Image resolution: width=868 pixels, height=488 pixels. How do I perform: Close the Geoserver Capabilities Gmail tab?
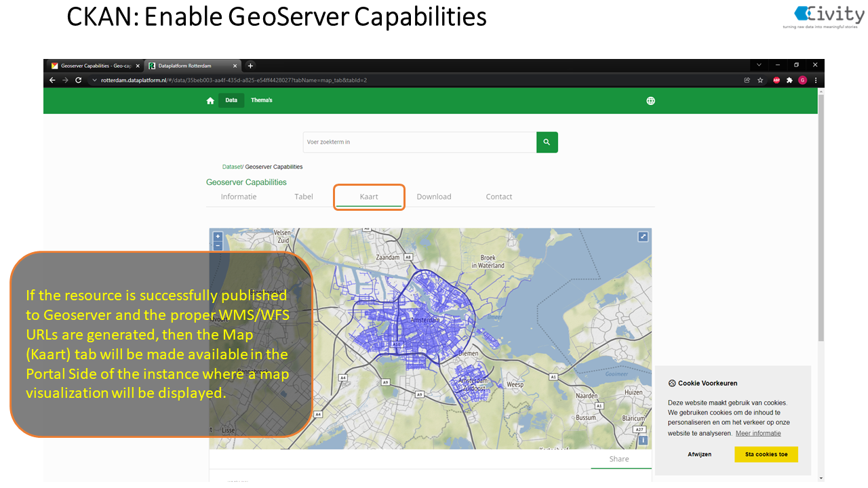137,66
